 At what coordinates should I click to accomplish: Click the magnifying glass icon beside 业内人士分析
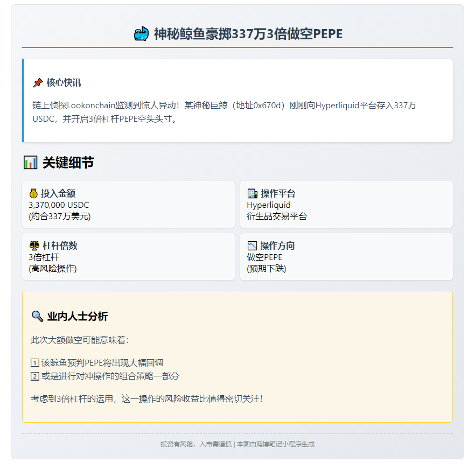[x=37, y=317]
